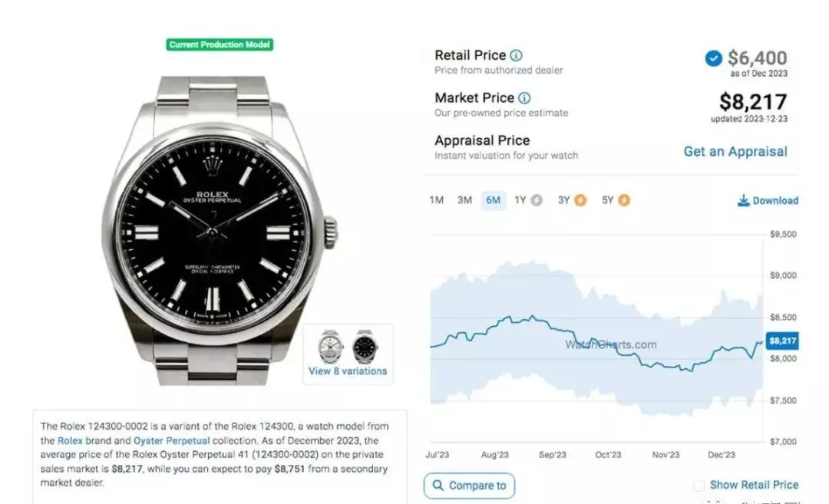Follow the Rolex brand link
The height and width of the screenshot is (504, 829).
tap(70, 440)
